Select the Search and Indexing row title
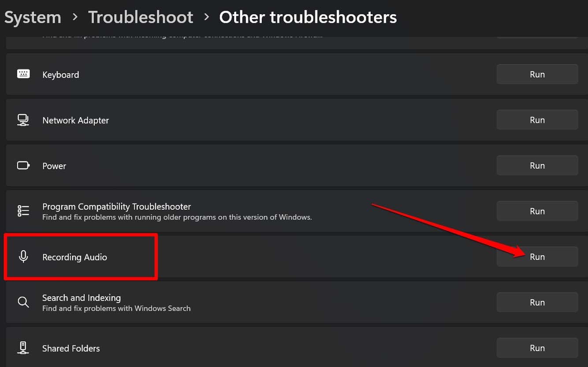 pyautogui.click(x=82, y=298)
